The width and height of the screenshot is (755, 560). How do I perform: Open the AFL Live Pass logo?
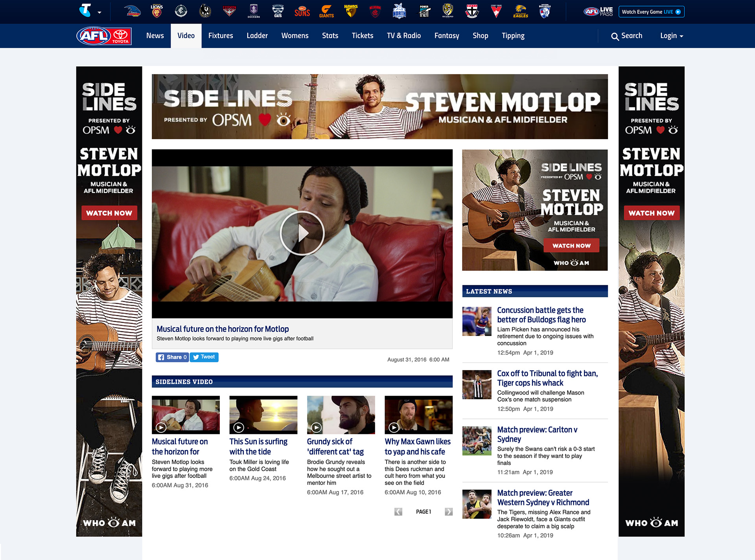[x=598, y=11]
